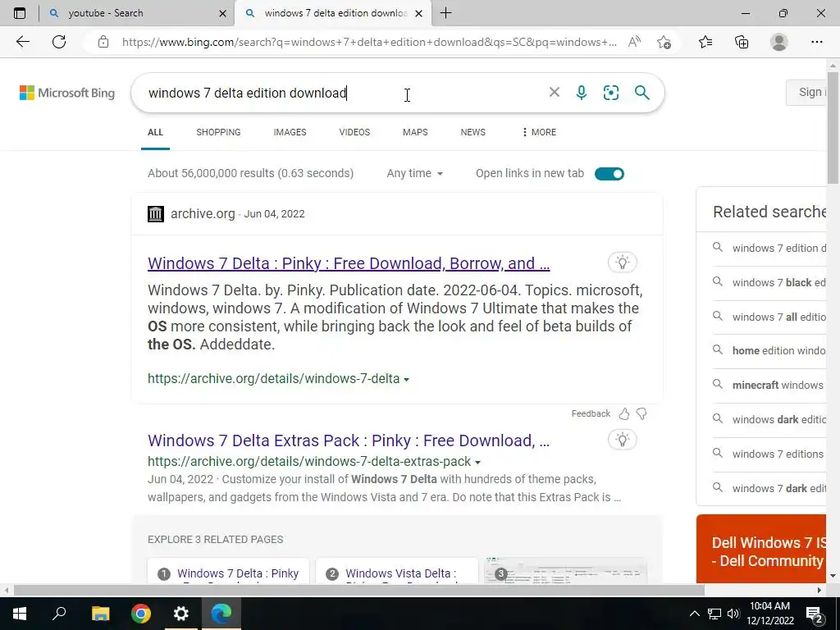The height and width of the screenshot is (630, 840).
Task: Open related page thumbnail numbered 3
Action: 565,571
